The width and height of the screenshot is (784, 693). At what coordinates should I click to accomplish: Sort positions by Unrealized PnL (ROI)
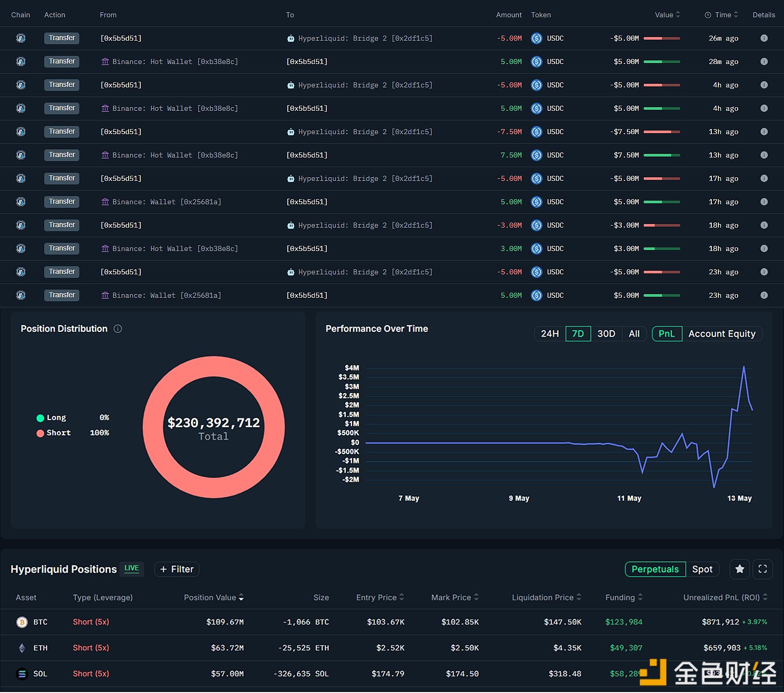point(726,597)
